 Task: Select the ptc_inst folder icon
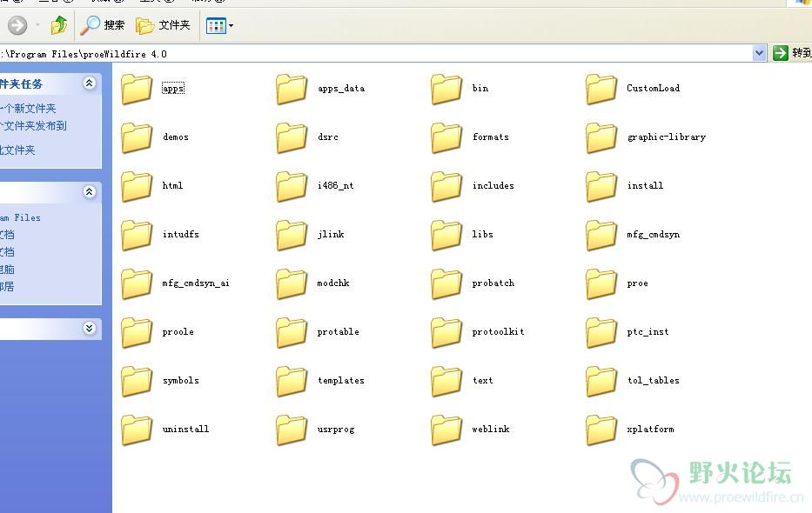[601, 332]
